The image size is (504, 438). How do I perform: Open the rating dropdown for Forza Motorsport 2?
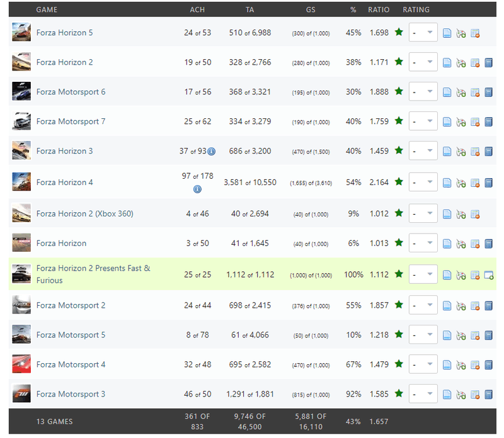coord(423,305)
